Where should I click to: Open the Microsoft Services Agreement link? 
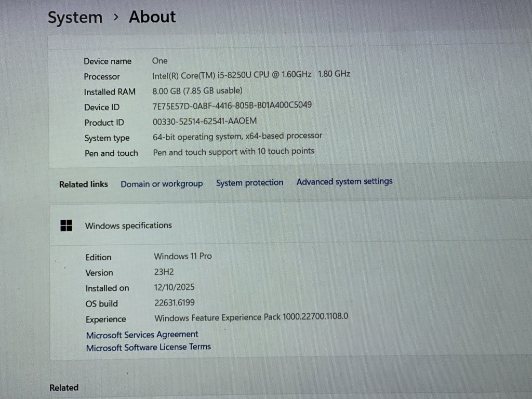(x=142, y=335)
